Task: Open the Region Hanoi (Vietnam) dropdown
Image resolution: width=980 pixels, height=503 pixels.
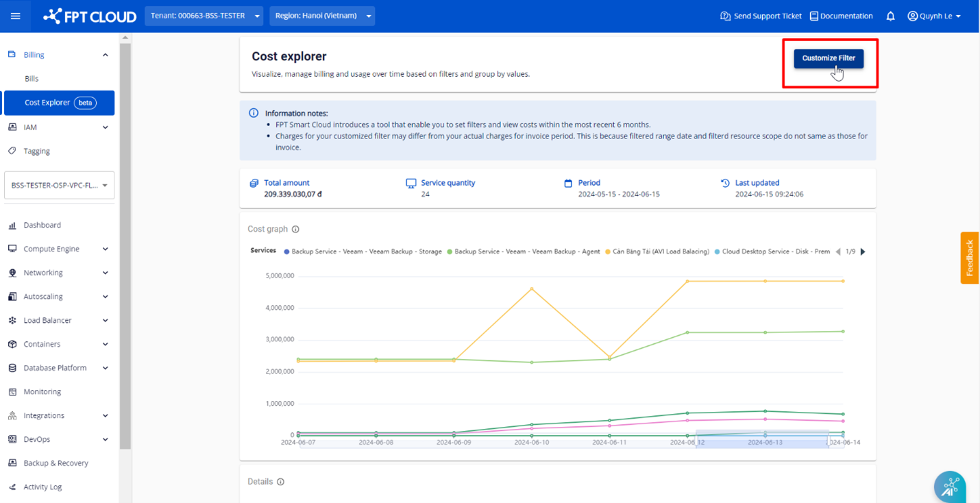Action: [322, 16]
